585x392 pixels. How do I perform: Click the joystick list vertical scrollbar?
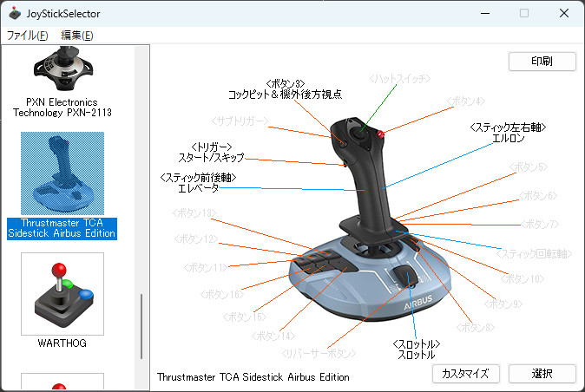(141, 326)
